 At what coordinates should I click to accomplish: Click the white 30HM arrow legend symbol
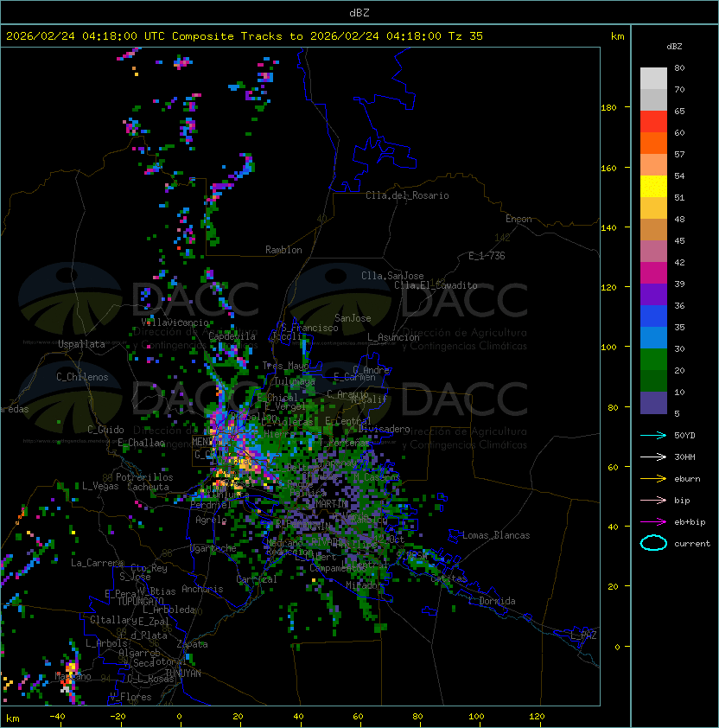tap(653, 457)
